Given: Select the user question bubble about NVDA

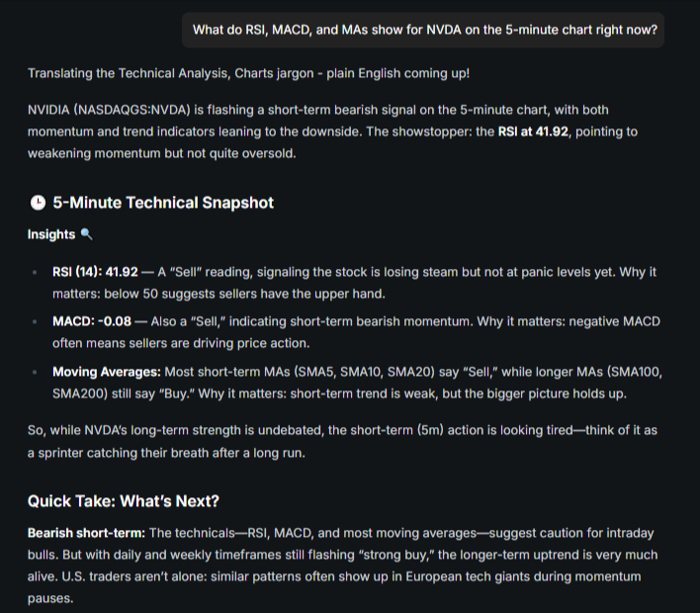Looking at the screenshot, I should (x=423, y=30).
